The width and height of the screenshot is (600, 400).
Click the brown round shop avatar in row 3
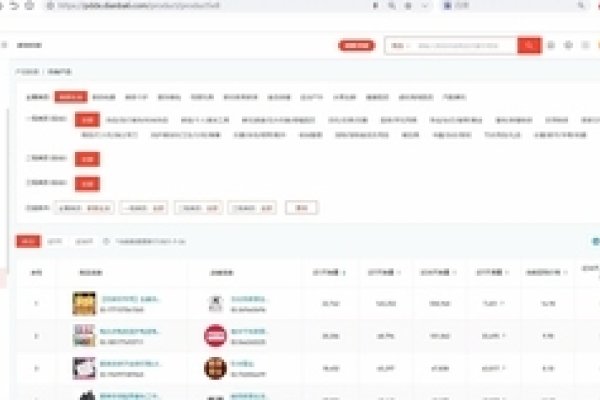[215, 368]
